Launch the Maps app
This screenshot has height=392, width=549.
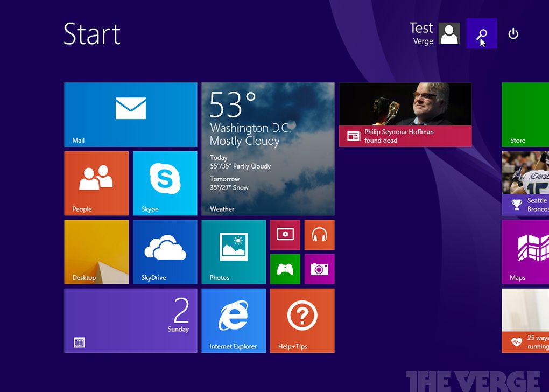click(525, 251)
